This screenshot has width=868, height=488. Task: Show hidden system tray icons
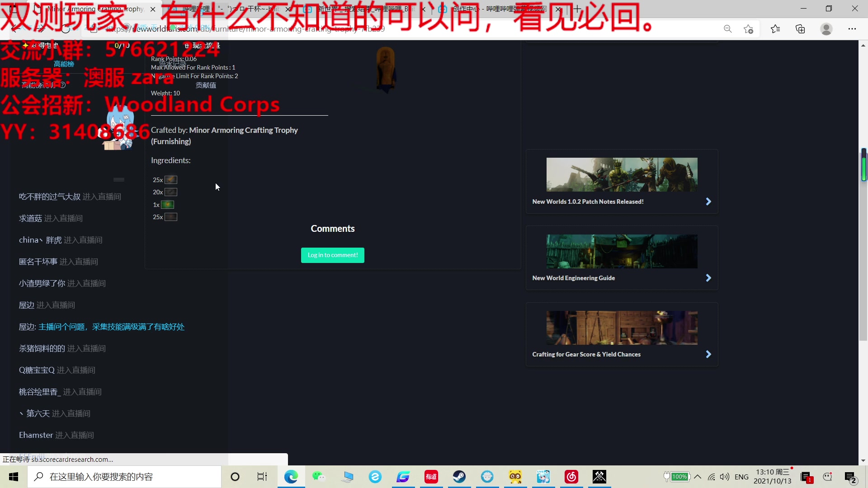698,477
